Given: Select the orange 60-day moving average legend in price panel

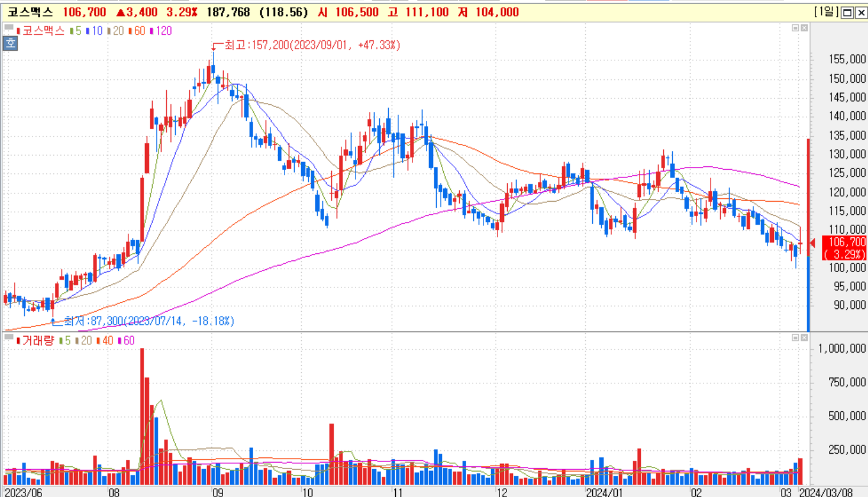Looking at the screenshot, I should click(x=137, y=31).
